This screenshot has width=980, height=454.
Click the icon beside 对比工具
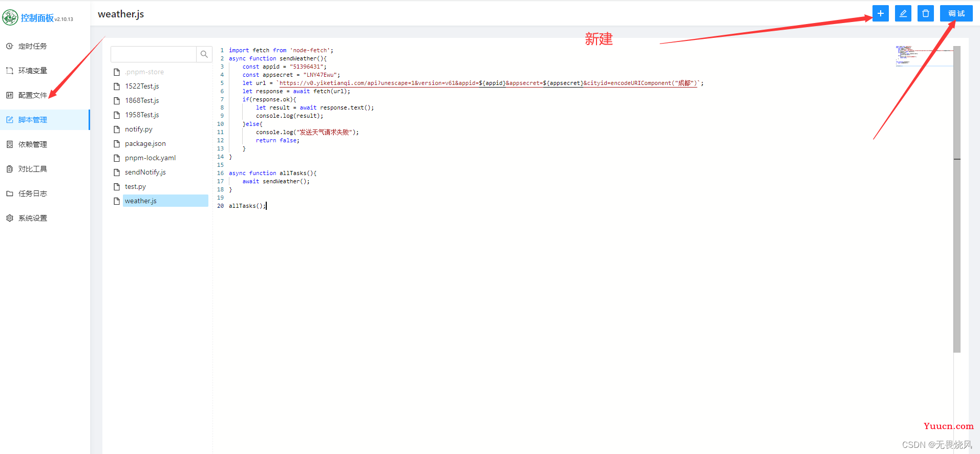point(10,169)
